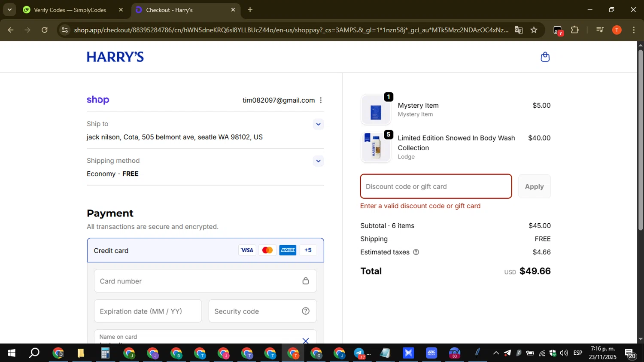Viewport: 644px width, 362px height.
Task: Focus the Card number field
Action: click(x=205, y=281)
